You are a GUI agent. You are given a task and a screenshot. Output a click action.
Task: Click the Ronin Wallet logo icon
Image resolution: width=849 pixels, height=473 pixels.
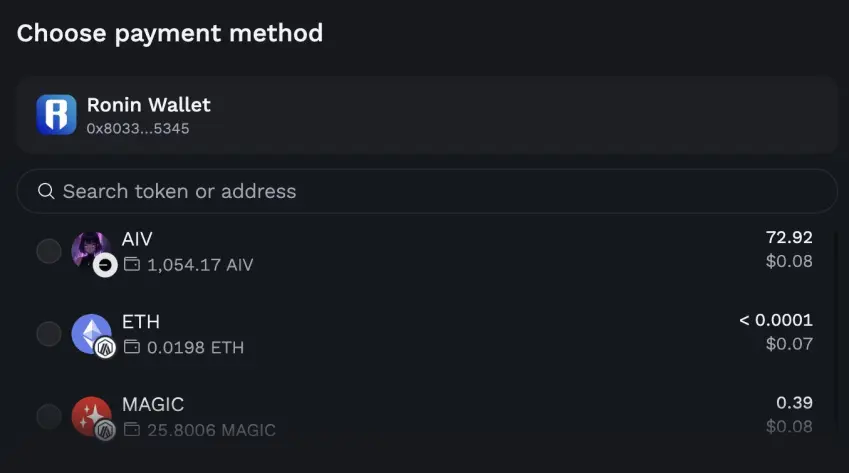point(56,115)
